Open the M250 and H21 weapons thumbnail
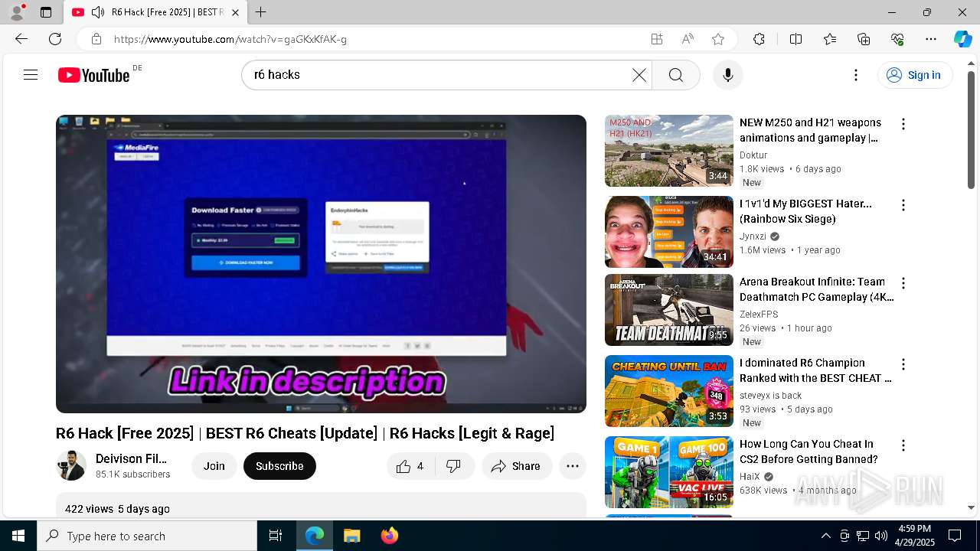The image size is (980, 551). click(x=668, y=151)
